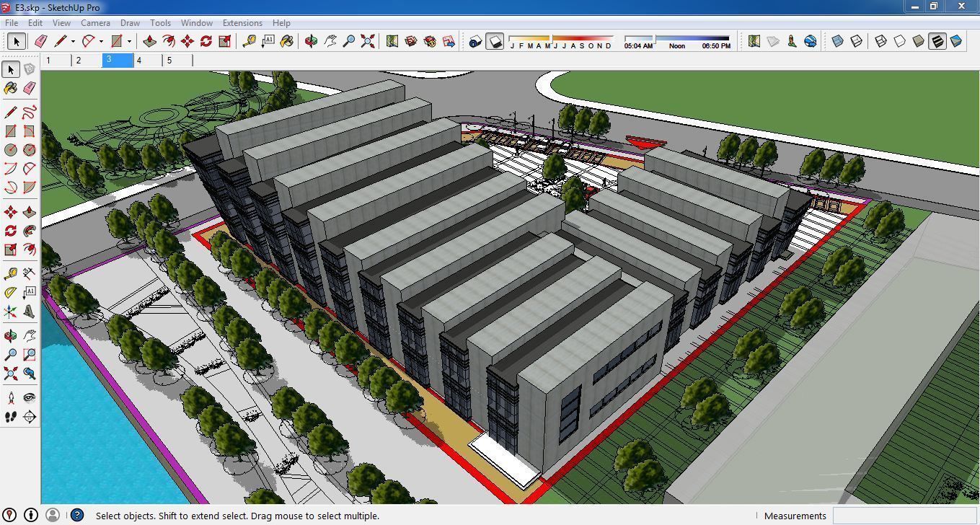Toggle Back Edges style
This screenshot has width=980, height=525.
point(856,42)
